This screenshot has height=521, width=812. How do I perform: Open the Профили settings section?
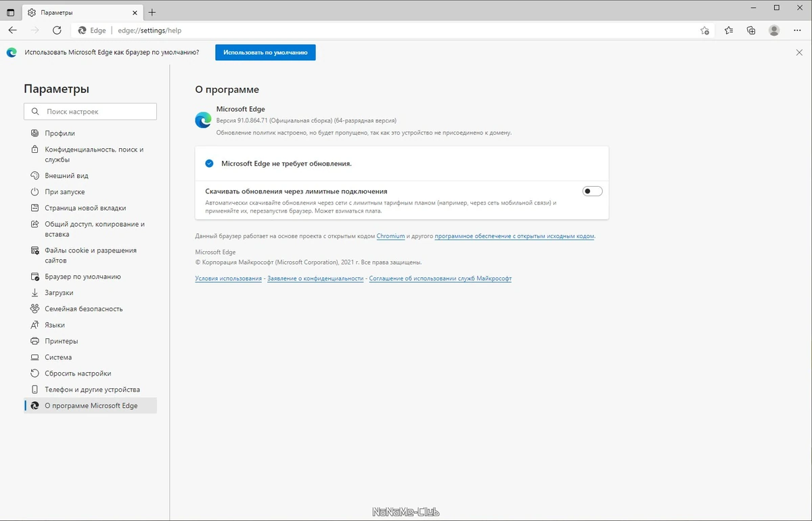(x=91, y=133)
